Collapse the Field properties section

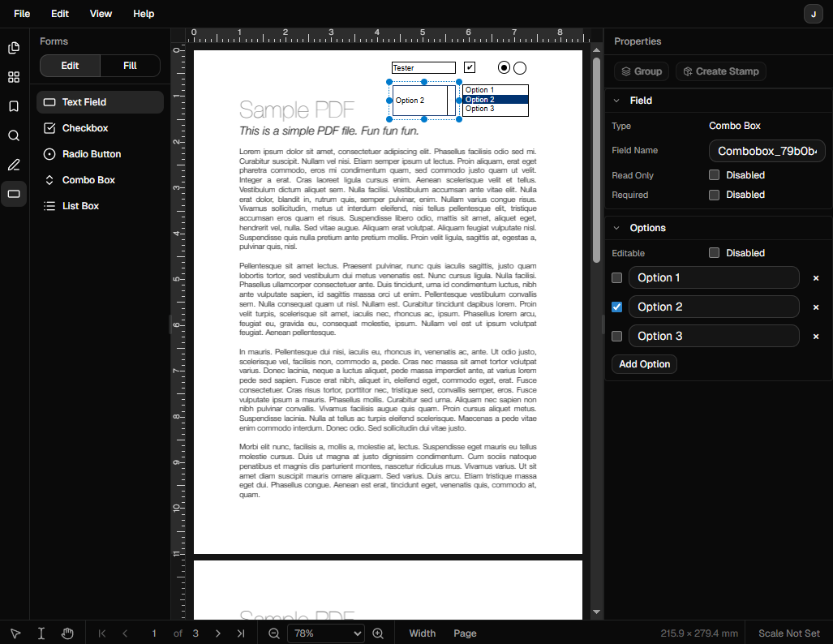pyautogui.click(x=616, y=100)
